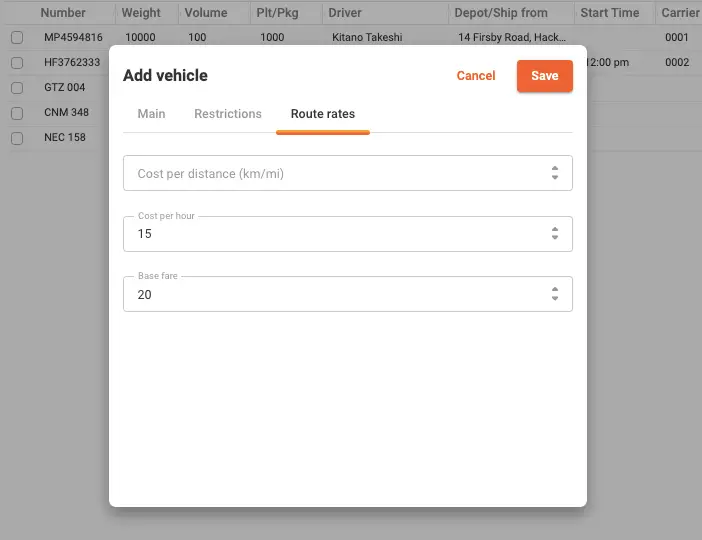
Task: Click Save button in Add vehicle dialog
Action: tap(544, 76)
